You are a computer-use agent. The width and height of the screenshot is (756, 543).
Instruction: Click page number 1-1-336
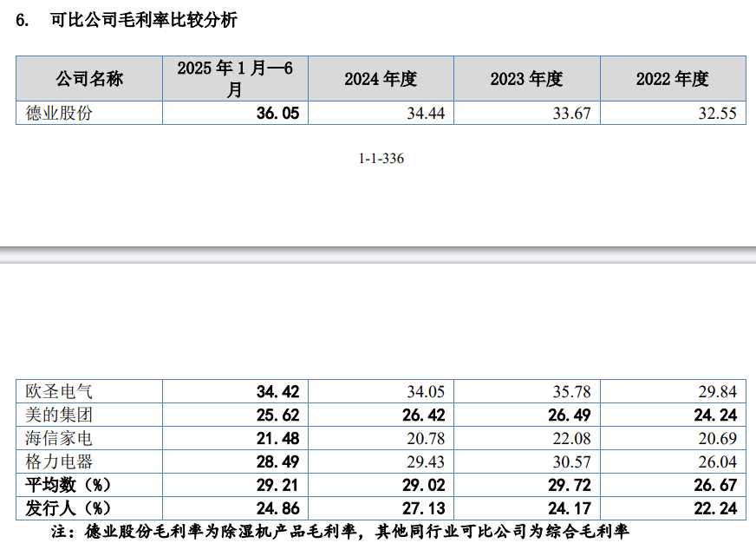[x=381, y=158]
